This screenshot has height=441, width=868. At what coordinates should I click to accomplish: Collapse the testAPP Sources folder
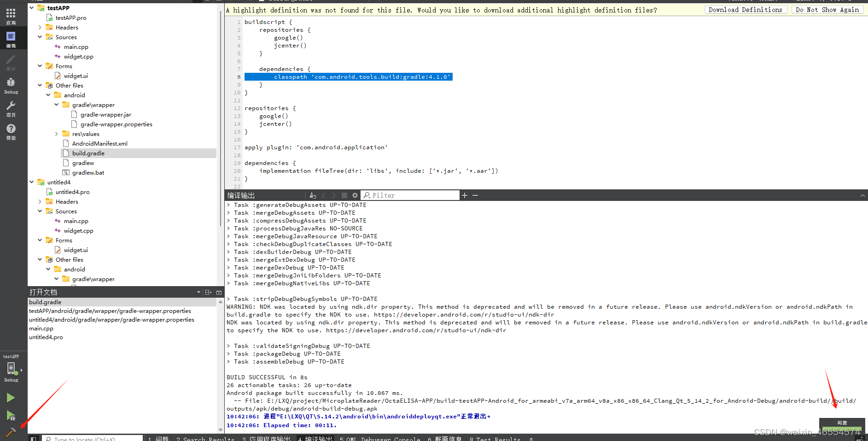pos(40,37)
